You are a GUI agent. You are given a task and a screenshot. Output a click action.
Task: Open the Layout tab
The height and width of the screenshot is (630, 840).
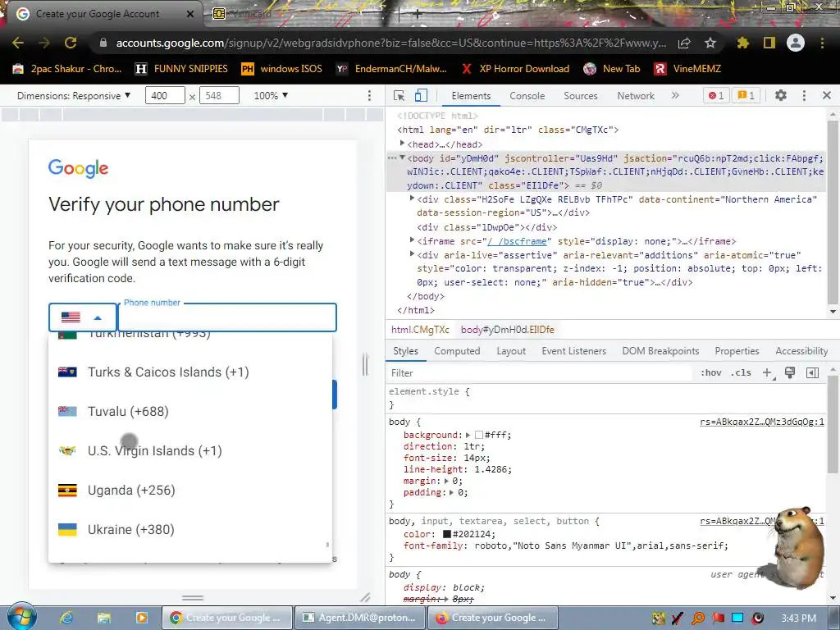510,351
